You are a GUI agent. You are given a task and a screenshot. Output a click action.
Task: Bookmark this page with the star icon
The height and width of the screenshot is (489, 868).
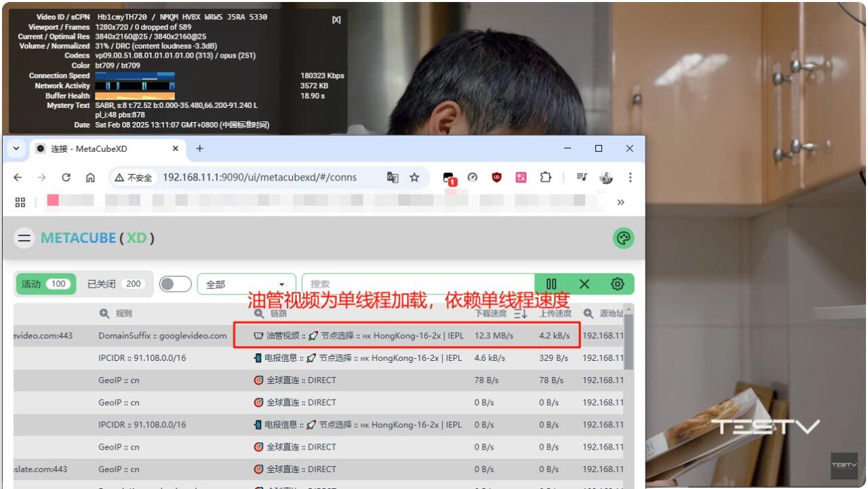(414, 177)
